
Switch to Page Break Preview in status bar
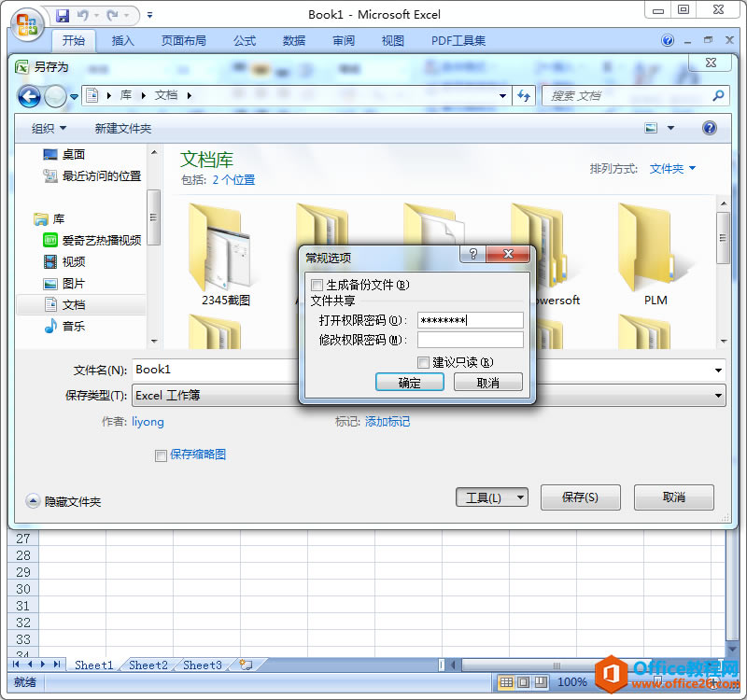click(541, 682)
